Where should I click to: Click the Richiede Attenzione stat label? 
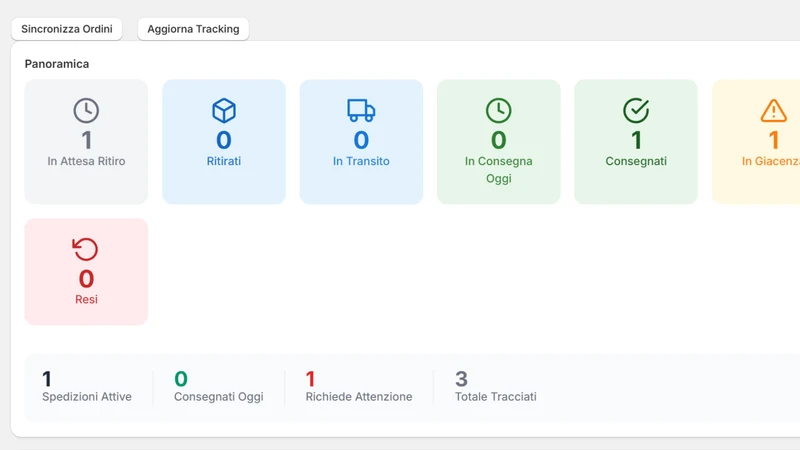(359, 397)
